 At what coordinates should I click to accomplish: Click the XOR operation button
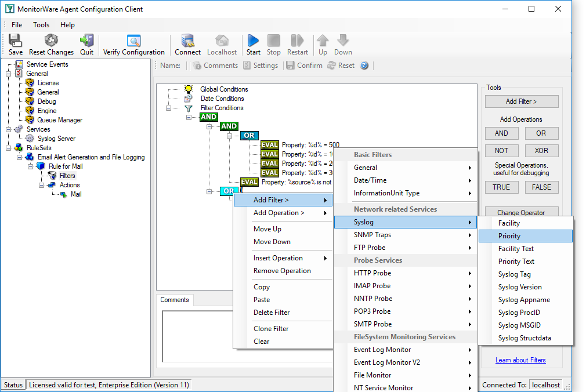[x=541, y=151]
